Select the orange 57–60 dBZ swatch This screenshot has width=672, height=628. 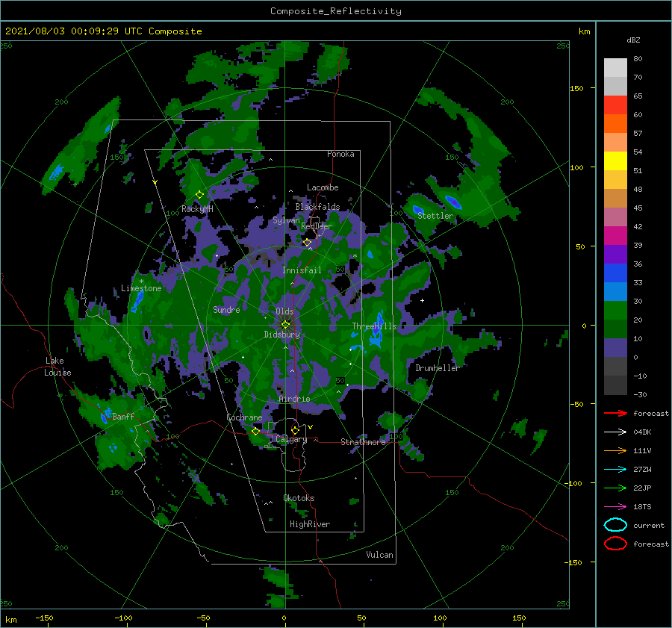click(615, 123)
